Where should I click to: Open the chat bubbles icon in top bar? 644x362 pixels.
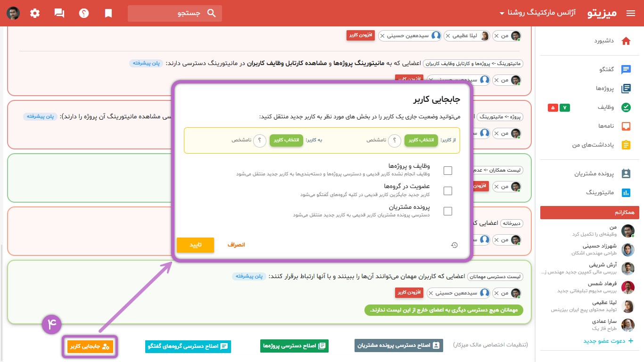59,13
